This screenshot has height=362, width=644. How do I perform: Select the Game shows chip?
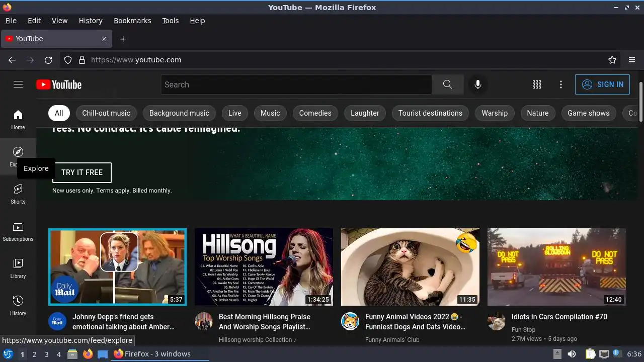click(589, 113)
